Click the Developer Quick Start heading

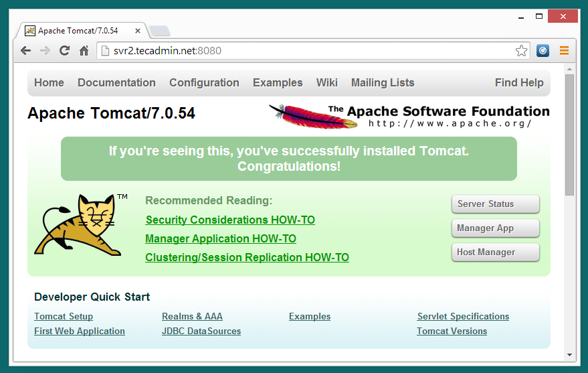tap(92, 297)
